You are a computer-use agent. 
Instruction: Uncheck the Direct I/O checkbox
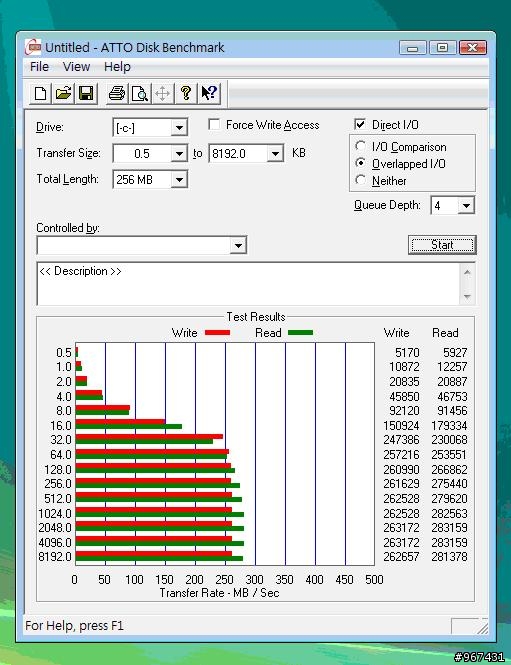pos(360,124)
